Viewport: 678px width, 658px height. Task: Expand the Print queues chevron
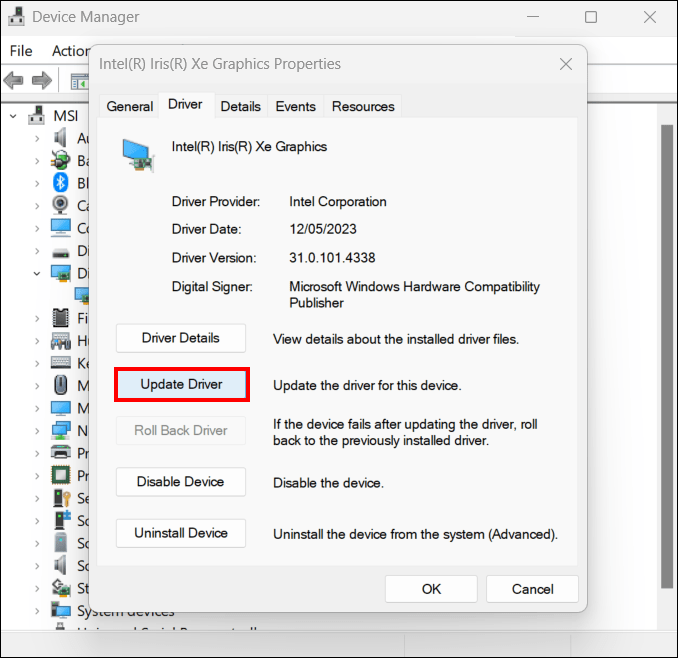point(37,454)
